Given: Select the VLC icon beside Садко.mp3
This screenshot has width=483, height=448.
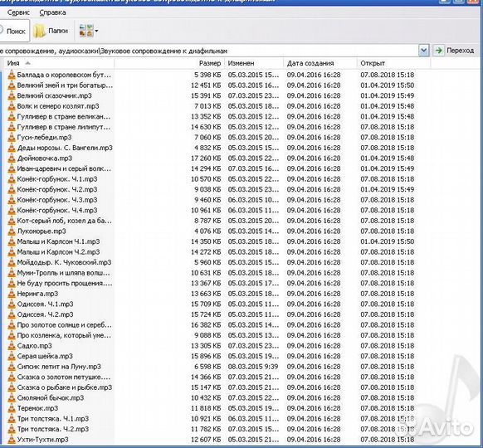Looking at the screenshot, I should (12, 346).
